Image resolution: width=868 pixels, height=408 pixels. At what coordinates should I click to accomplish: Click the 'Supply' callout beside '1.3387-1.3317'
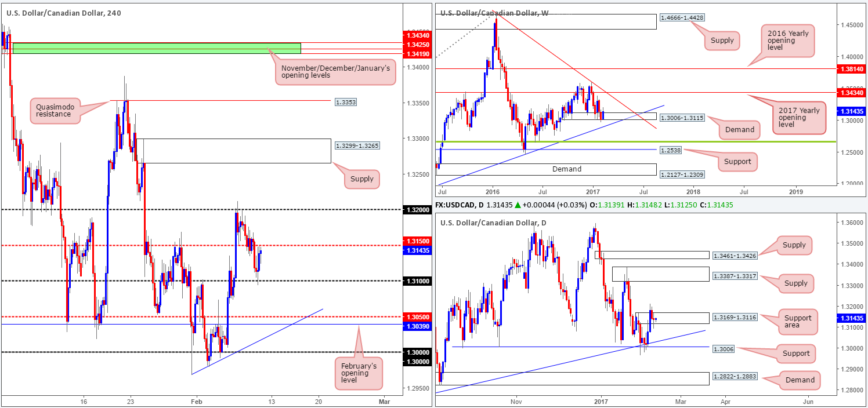pyautogui.click(x=795, y=283)
